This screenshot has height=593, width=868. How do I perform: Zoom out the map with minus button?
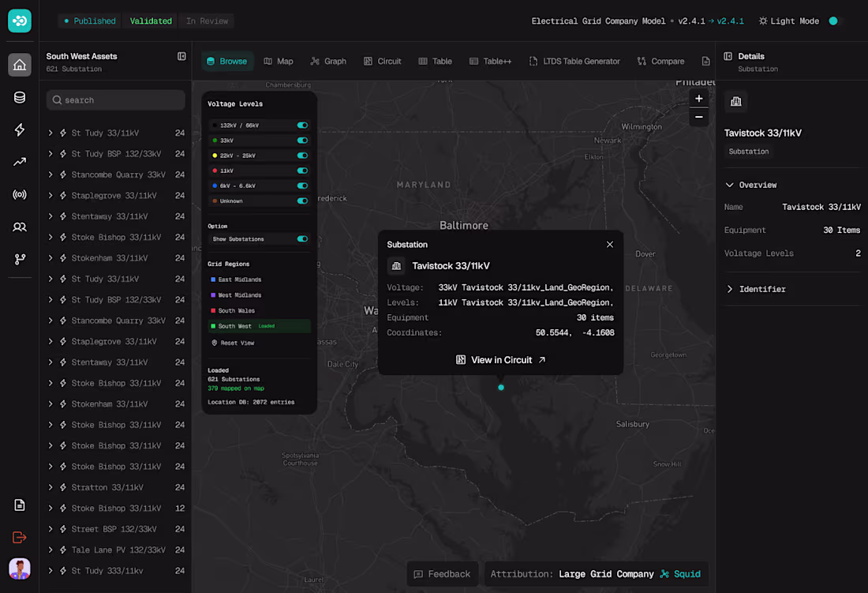pos(699,117)
